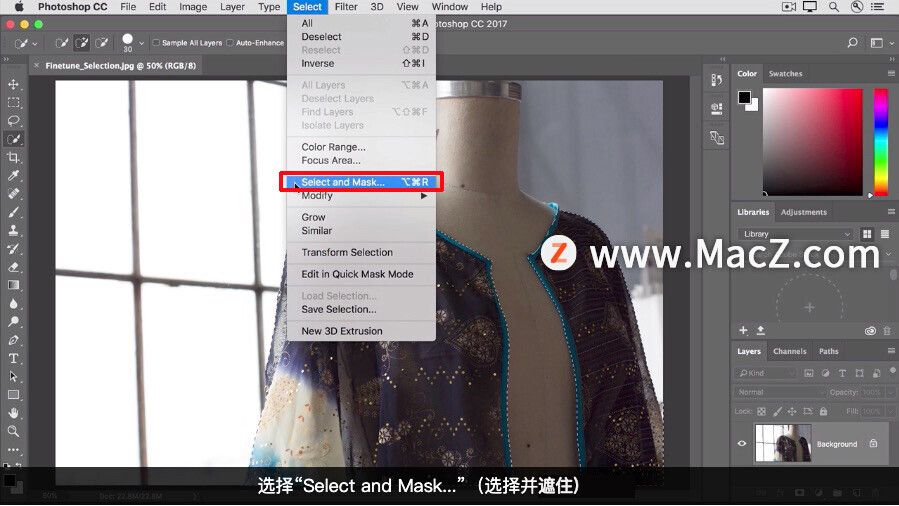Choose Select and Mask menu item
Screen dimensions: 899x506
coord(361,182)
